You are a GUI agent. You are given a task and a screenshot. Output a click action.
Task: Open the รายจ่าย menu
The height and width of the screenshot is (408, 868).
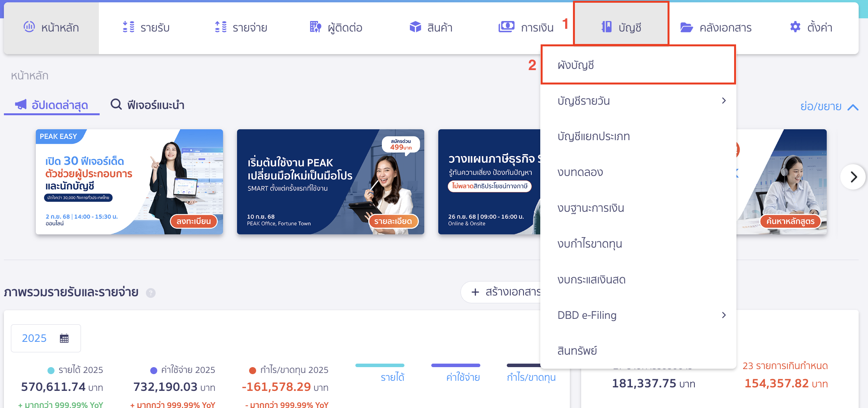[241, 28]
